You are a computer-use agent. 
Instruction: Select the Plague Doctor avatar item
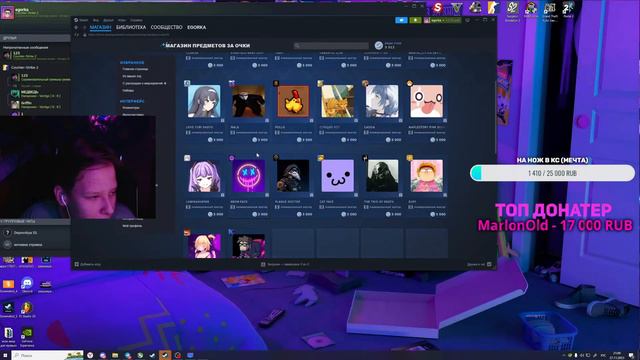(x=293, y=176)
